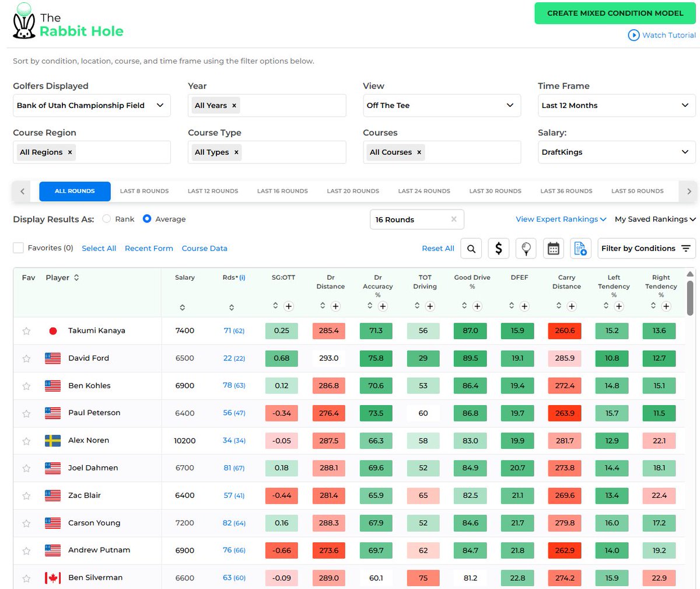This screenshot has height=589, width=700.
Task: Switch to LAST 12 ROUNDS tab
Action: point(213,191)
